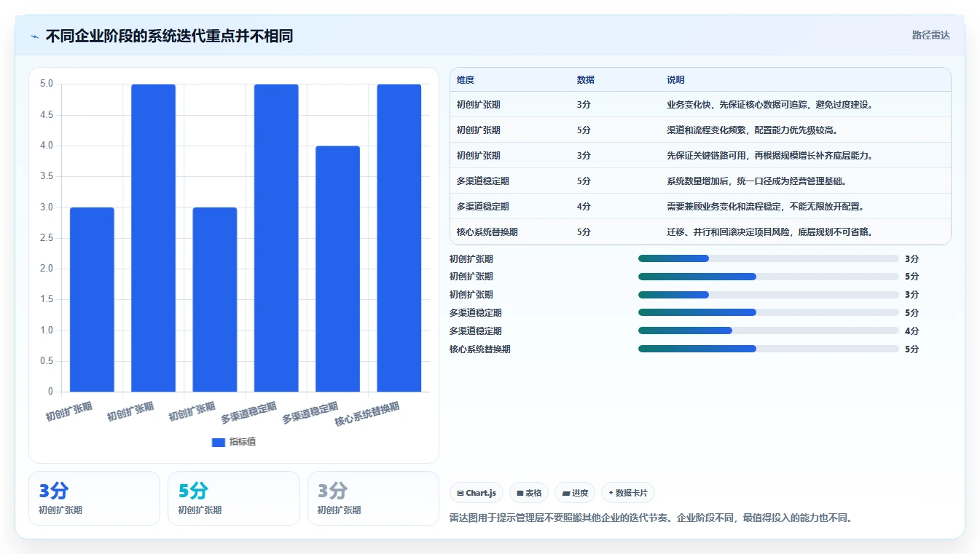This screenshot has height=554, width=980.
Task: Click the title '不同企业阶段的系统迭代重点并不相同'
Action: coord(169,36)
